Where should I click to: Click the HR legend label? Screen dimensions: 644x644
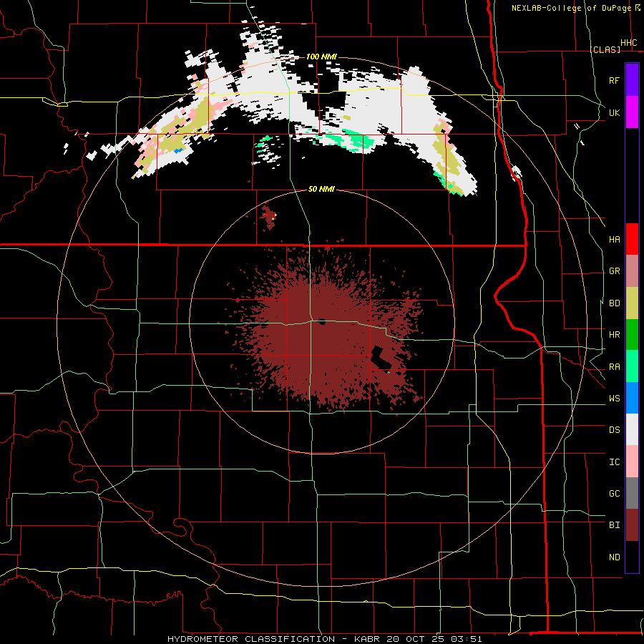pyautogui.click(x=614, y=335)
